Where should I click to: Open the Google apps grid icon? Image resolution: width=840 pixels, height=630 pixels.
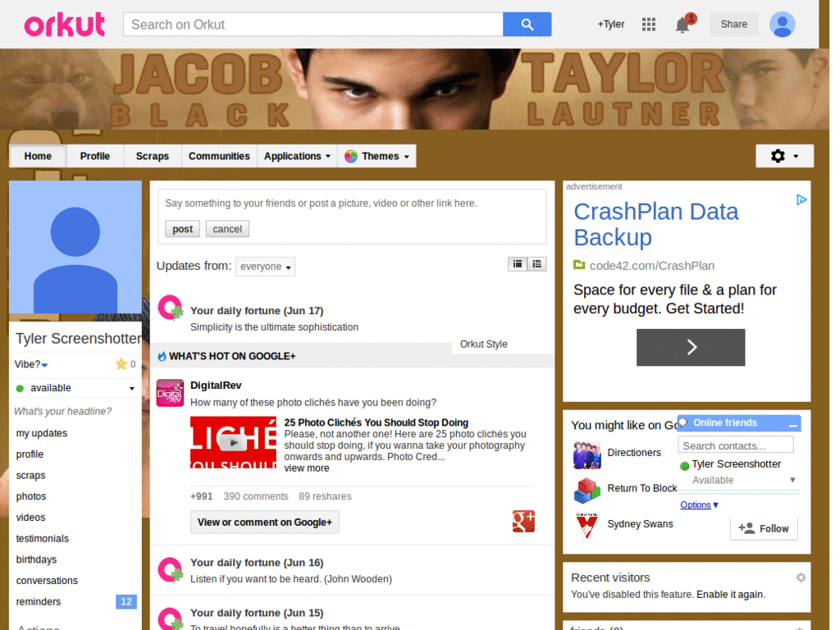tap(648, 24)
